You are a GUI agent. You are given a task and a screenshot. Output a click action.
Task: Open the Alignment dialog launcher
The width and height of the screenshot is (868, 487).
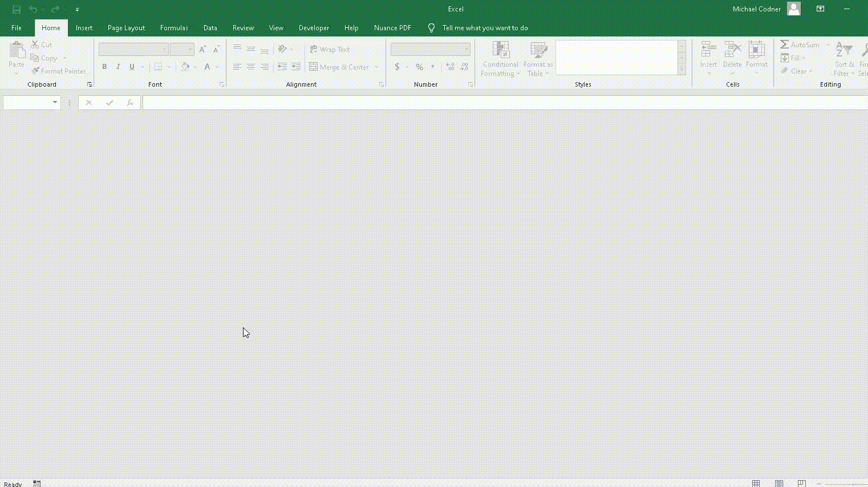pyautogui.click(x=382, y=84)
